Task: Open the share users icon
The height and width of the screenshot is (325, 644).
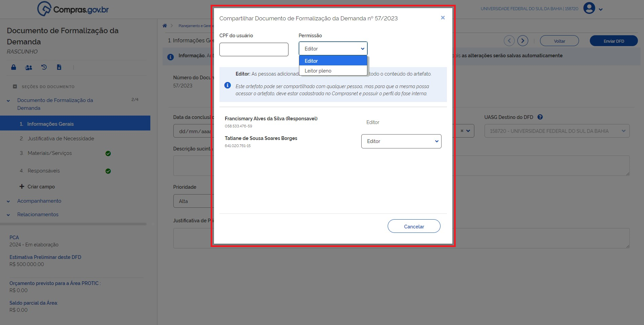Action: pos(29,67)
